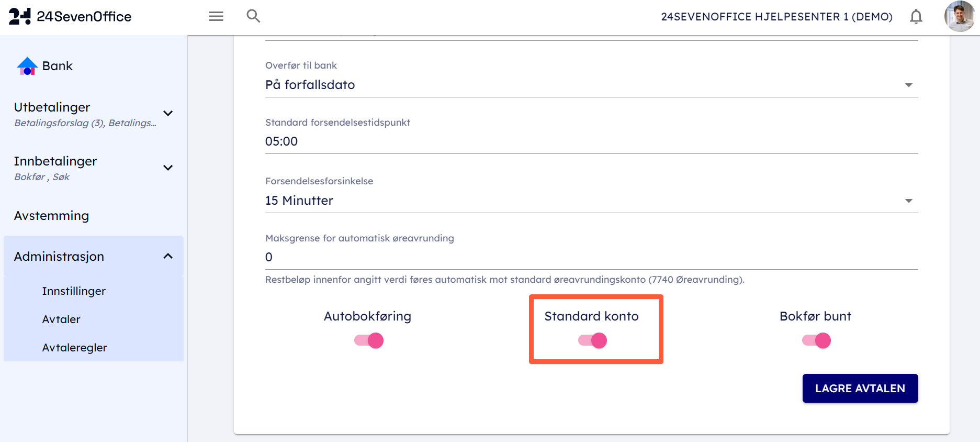Collapse the Administrasjon section
The image size is (980, 442).
pos(168,256)
